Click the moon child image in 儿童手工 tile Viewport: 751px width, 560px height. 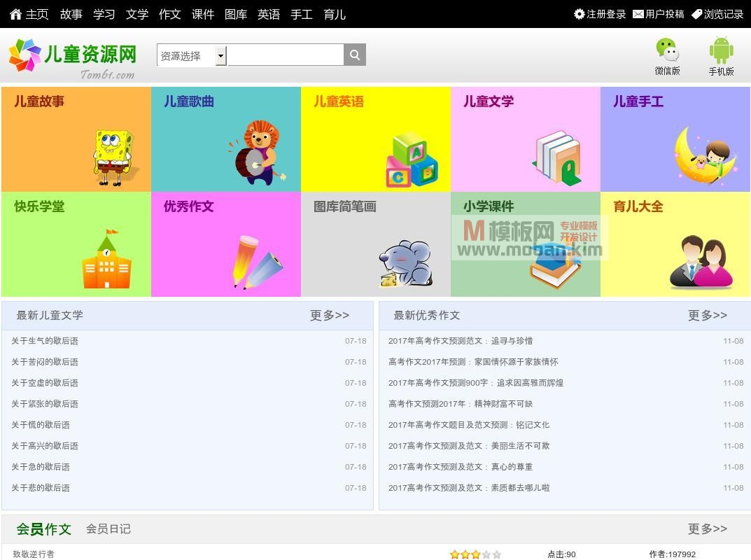click(705, 157)
